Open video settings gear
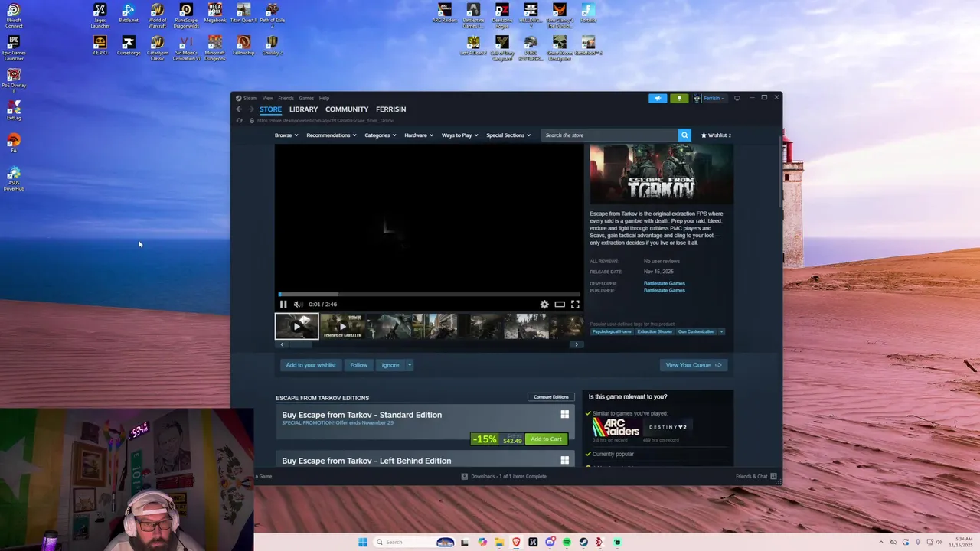The width and height of the screenshot is (980, 551). 544,304
